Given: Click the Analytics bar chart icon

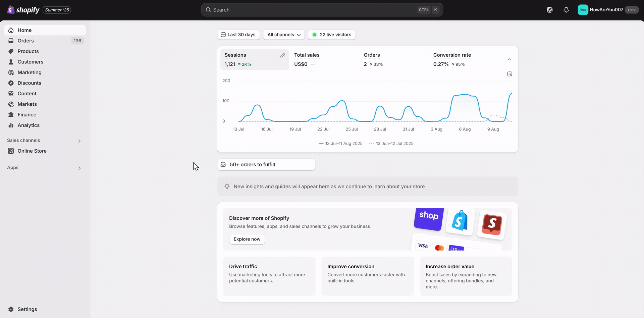Looking at the screenshot, I should [11, 125].
